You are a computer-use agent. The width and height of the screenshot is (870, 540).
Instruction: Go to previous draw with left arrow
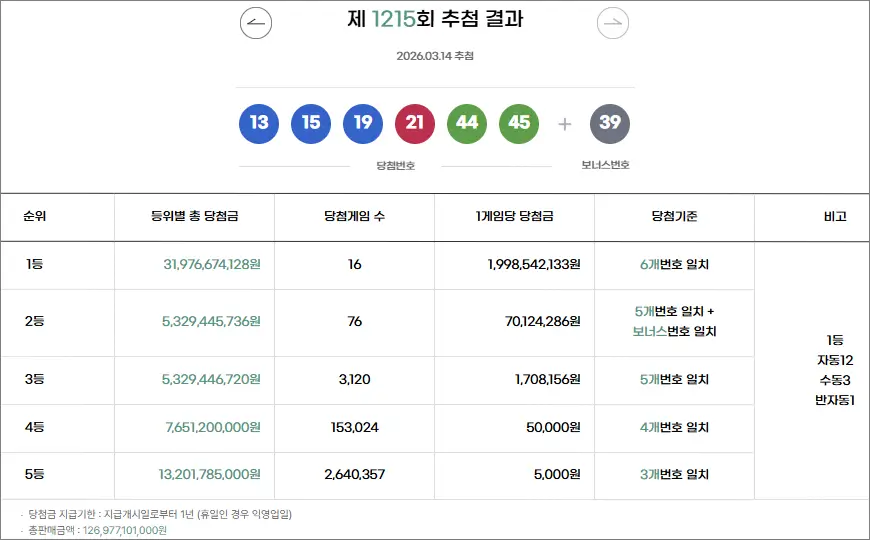pos(256,22)
